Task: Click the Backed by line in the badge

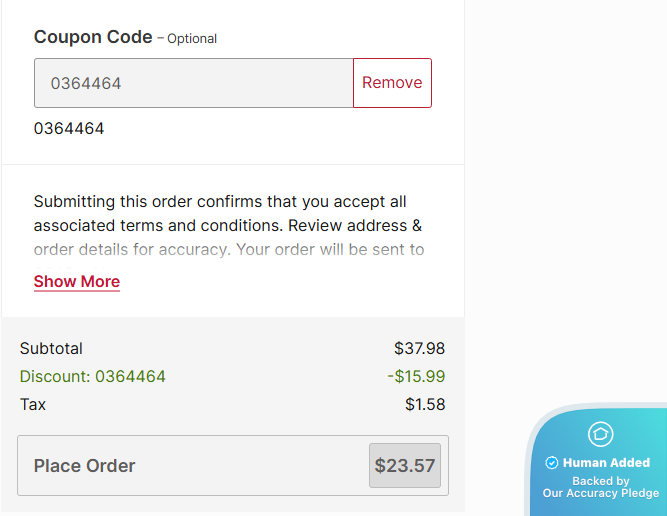Action: coord(600,481)
